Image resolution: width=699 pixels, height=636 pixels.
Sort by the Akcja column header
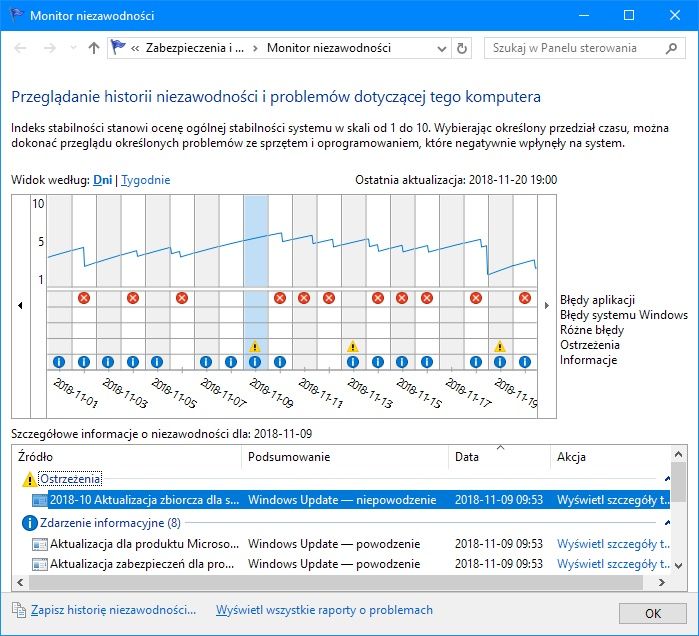(x=611, y=457)
